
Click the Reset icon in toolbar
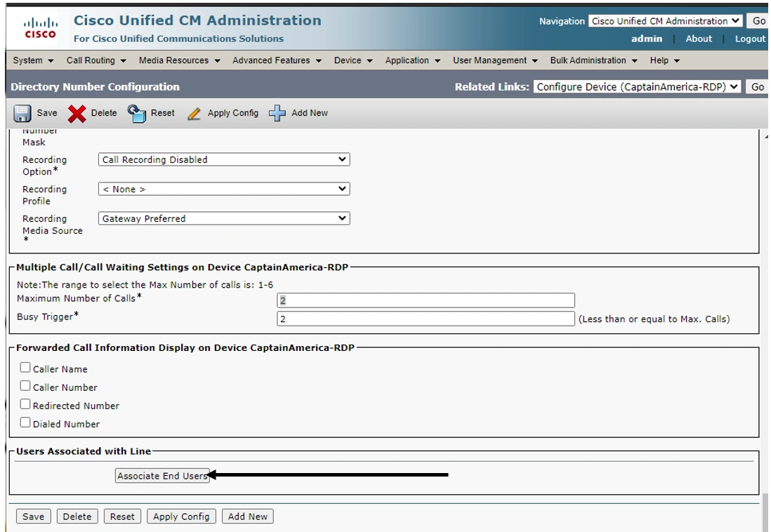pyautogui.click(x=137, y=113)
